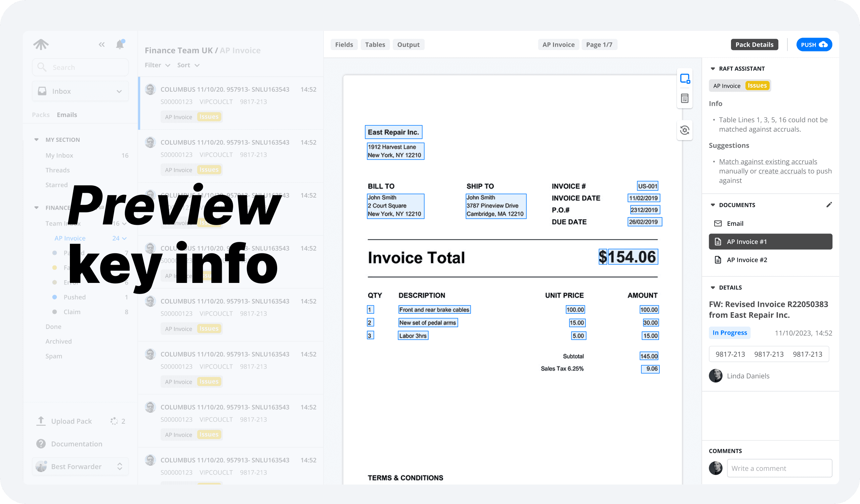Collapse the RAFT ASSISTANT section

[x=713, y=69]
